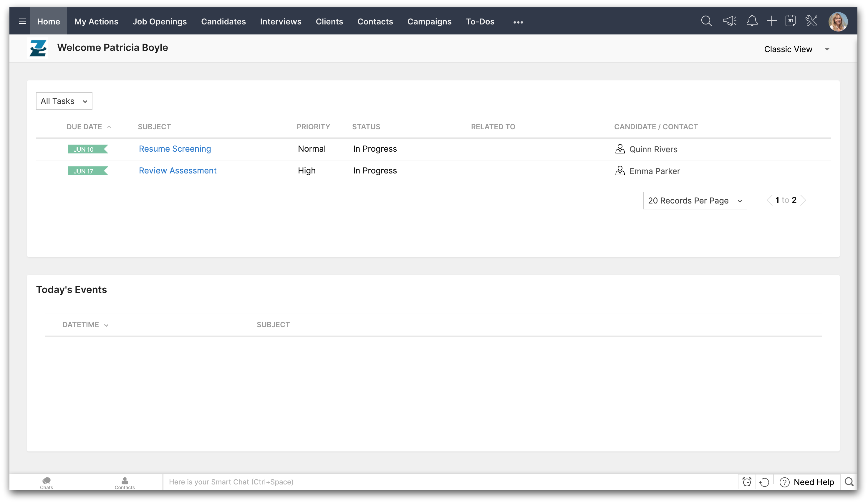Open the alarm reminders icon
Screen dimensions: 868x503
pyautogui.click(x=747, y=482)
